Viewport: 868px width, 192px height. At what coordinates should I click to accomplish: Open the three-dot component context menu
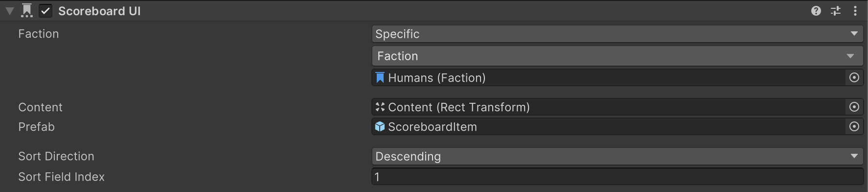click(x=855, y=11)
